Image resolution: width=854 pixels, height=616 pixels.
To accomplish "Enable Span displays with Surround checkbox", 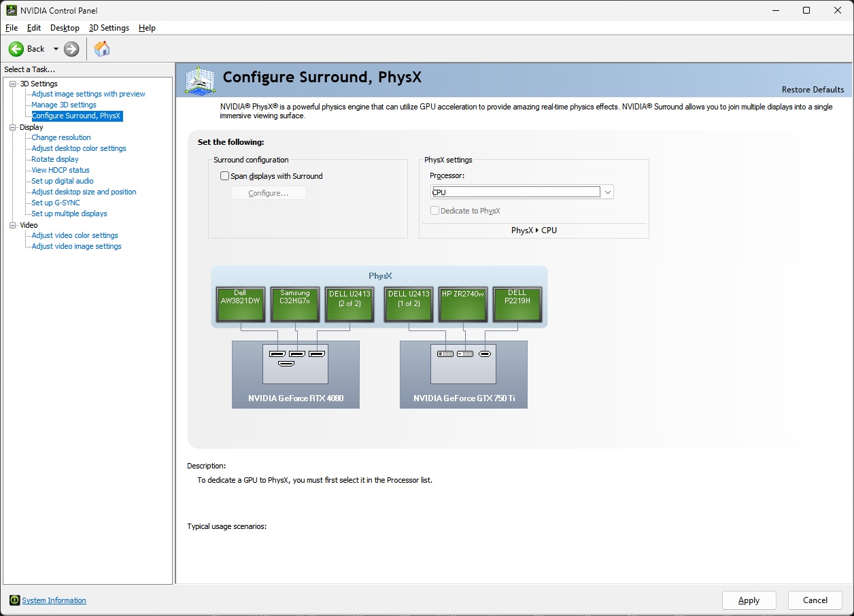I will 225,176.
